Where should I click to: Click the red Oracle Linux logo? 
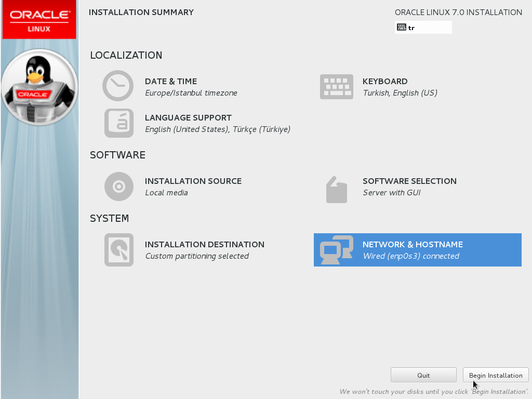39,20
